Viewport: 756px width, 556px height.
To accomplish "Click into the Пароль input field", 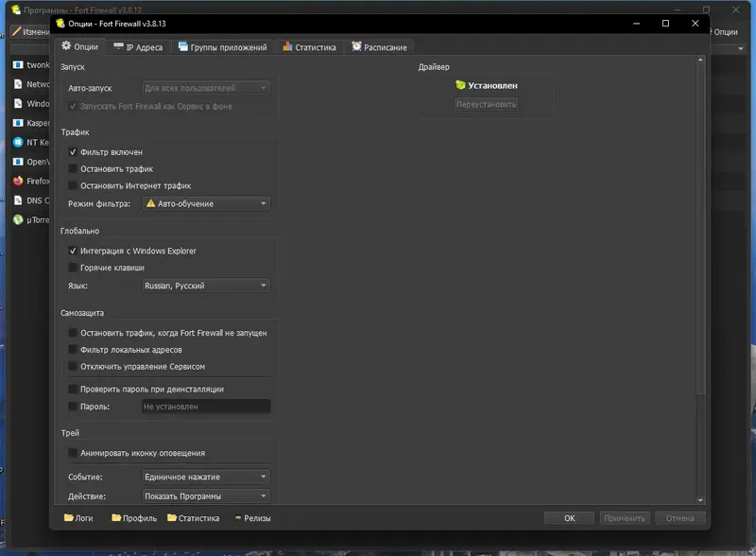I will [206, 407].
